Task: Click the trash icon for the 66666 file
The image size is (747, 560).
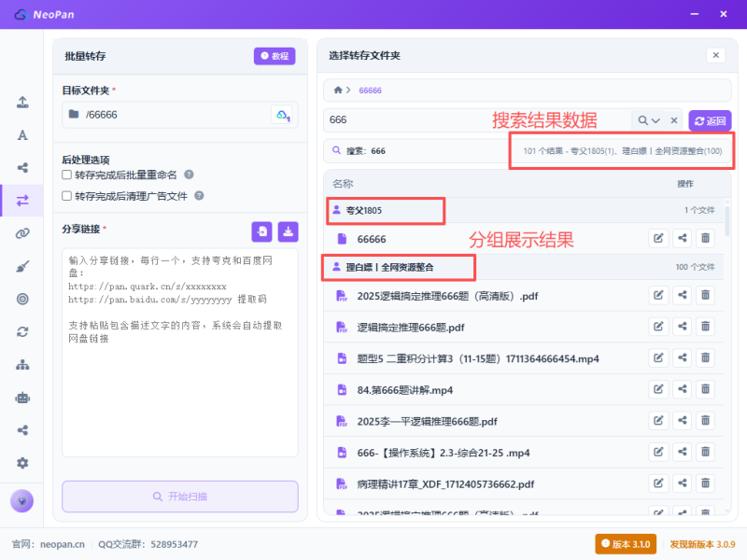Action: tap(706, 239)
